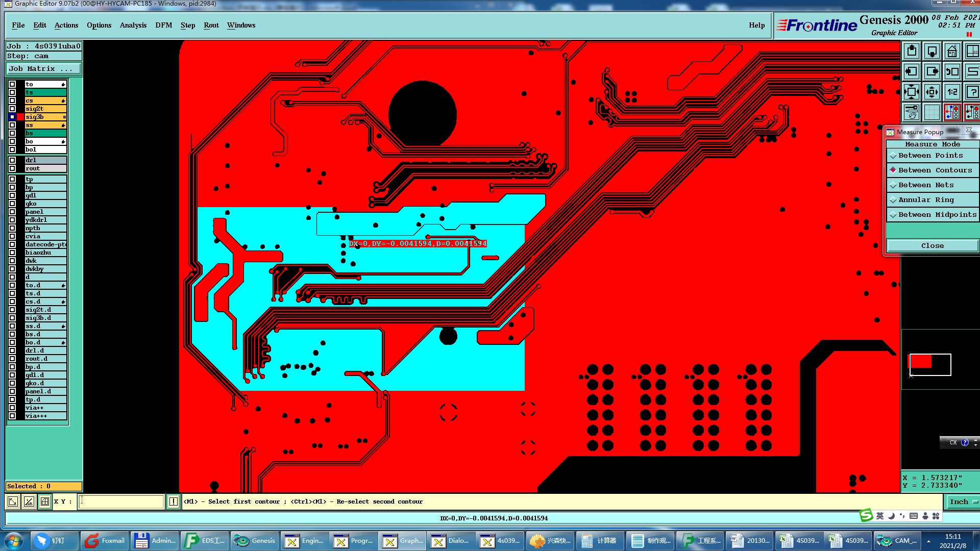The width and height of the screenshot is (980, 551).
Task: Open the Job Matrix selector
Action: point(43,69)
